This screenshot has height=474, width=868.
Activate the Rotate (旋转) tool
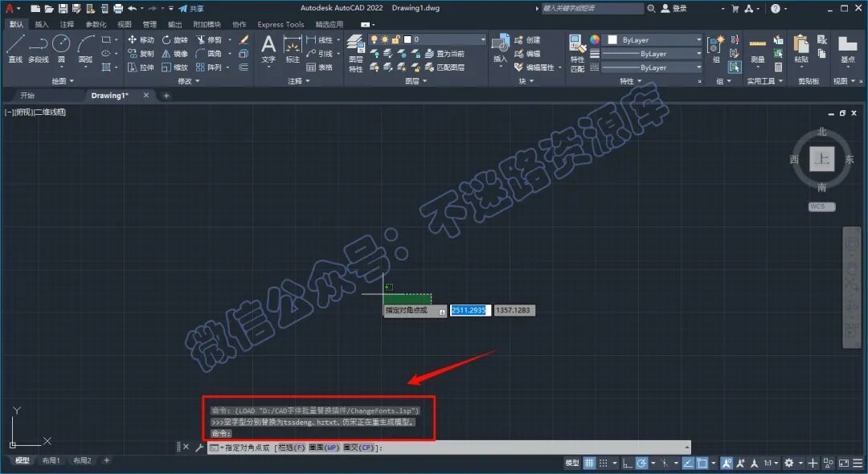(x=175, y=40)
